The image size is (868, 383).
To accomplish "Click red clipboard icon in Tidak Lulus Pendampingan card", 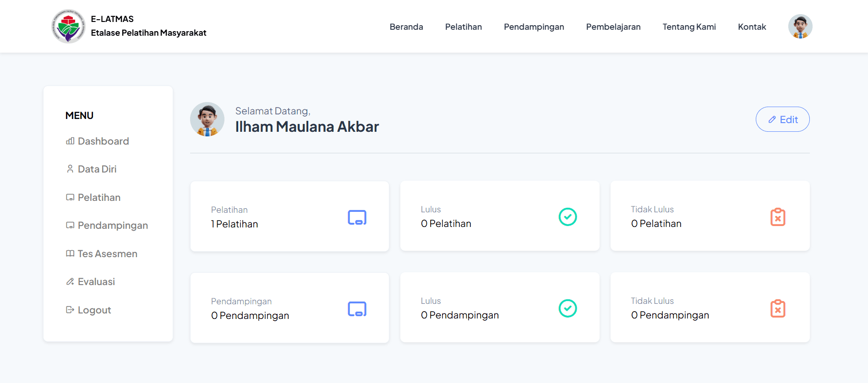I will coord(778,308).
